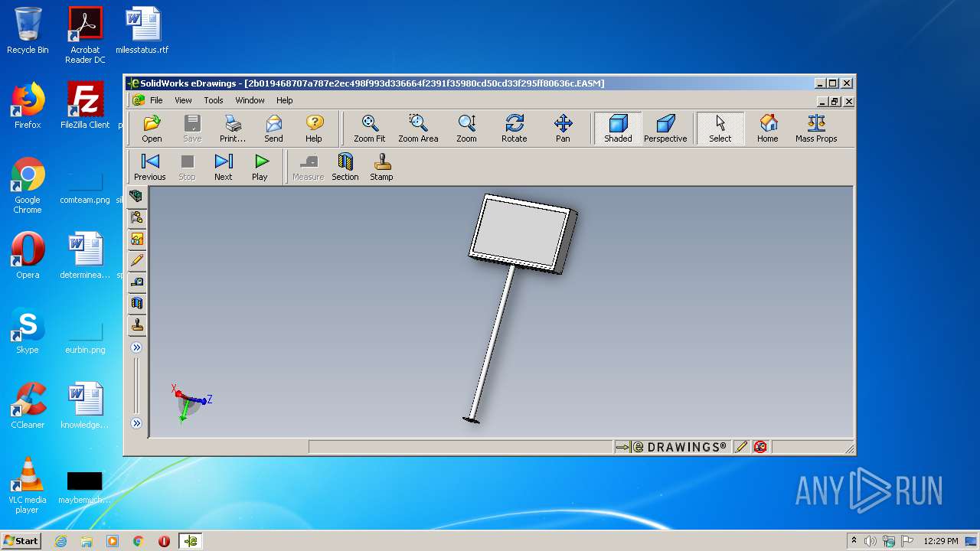This screenshot has height=551, width=980.
Task: Click the Print toolbar icon
Action: (x=233, y=128)
